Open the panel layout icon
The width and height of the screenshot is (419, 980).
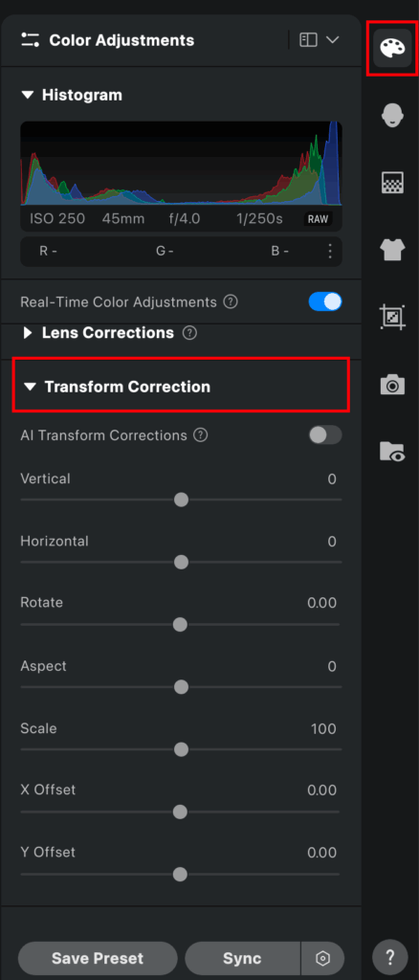click(308, 40)
